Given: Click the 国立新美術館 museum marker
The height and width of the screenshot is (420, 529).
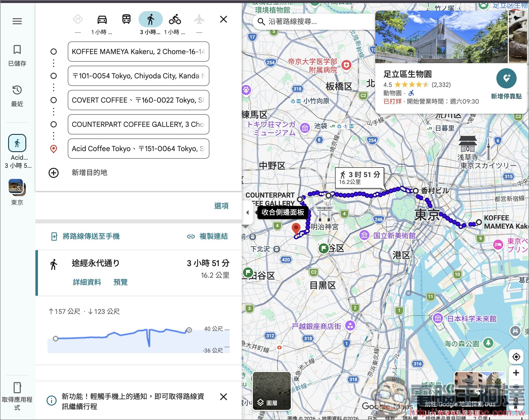Looking at the screenshot, I should [364, 235].
